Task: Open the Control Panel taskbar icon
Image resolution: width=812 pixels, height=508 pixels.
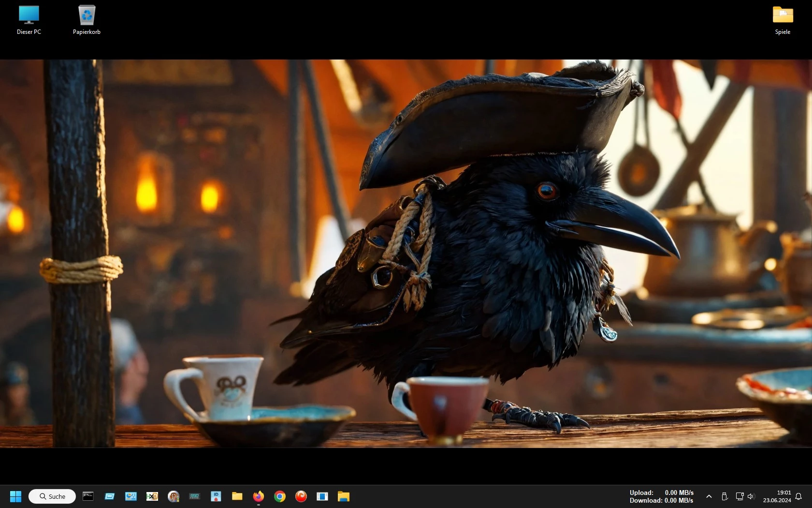Action: click(x=130, y=496)
